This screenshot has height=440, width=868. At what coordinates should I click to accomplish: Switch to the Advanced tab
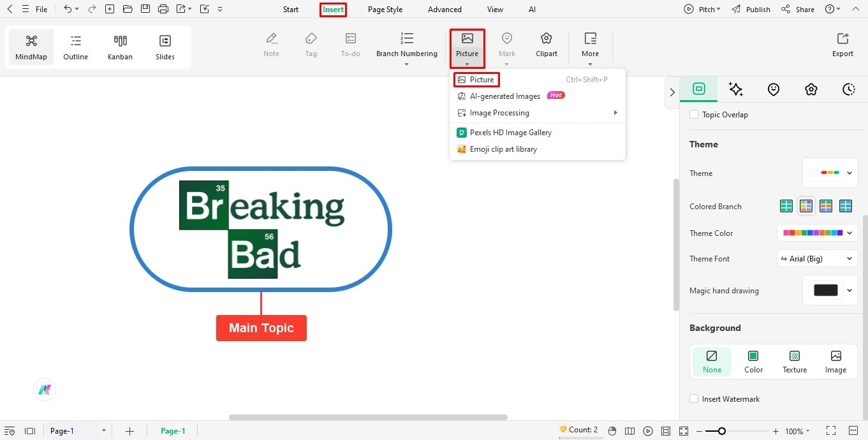pyautogui.click(x=445, y=10)
